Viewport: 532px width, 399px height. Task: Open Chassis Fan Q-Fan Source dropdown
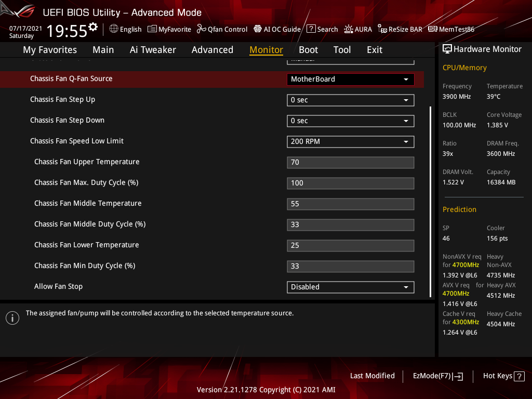(x=351, y=79)
